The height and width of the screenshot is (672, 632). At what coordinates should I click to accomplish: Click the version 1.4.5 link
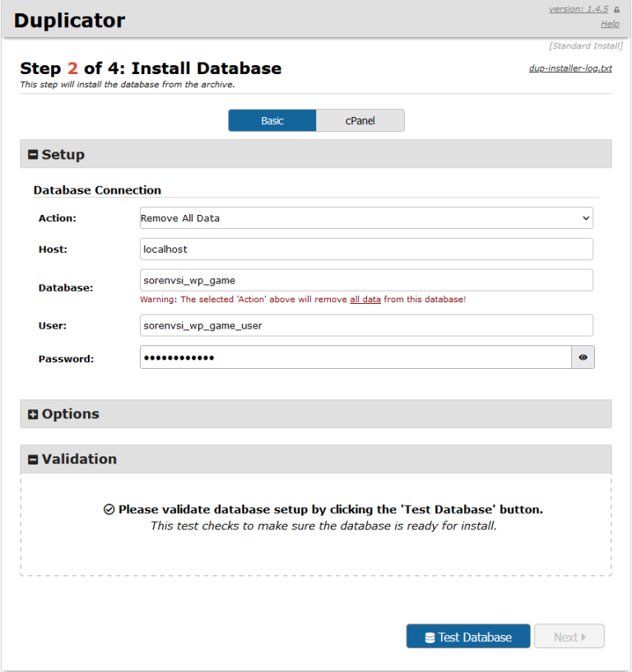click(579, 9)
